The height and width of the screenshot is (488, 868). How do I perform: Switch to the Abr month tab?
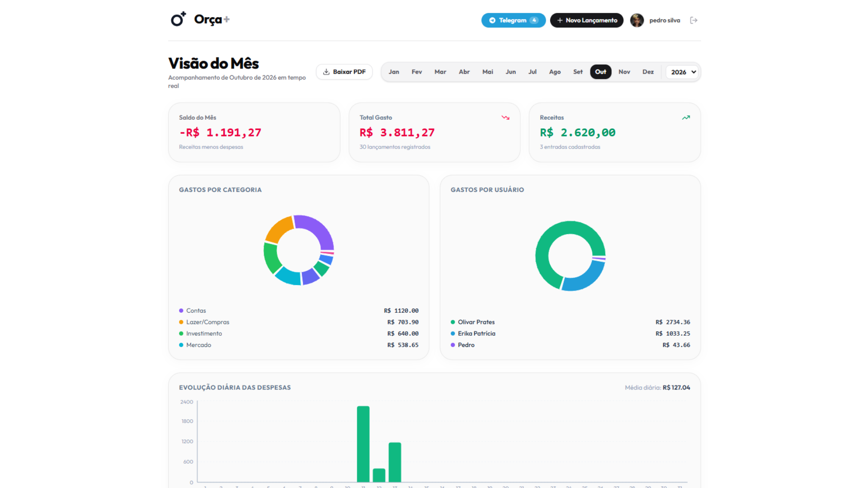coord(464,72)
